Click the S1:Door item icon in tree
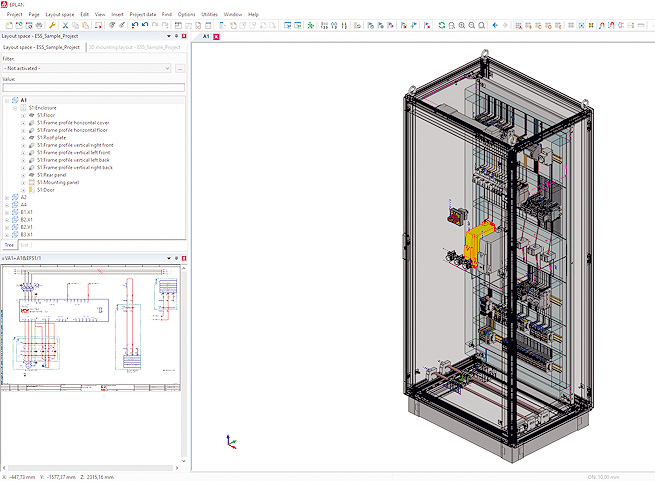 [x=31, y=190]
